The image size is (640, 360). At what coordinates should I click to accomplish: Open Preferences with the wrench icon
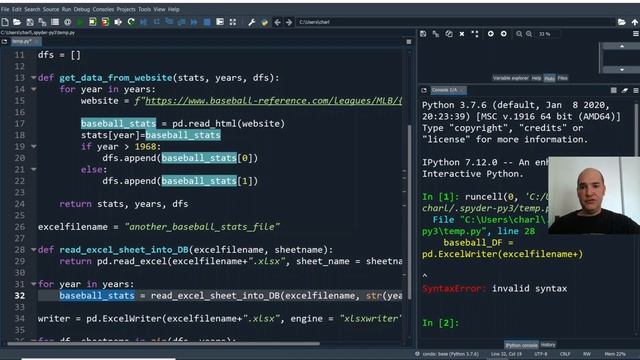click(251, 22)
